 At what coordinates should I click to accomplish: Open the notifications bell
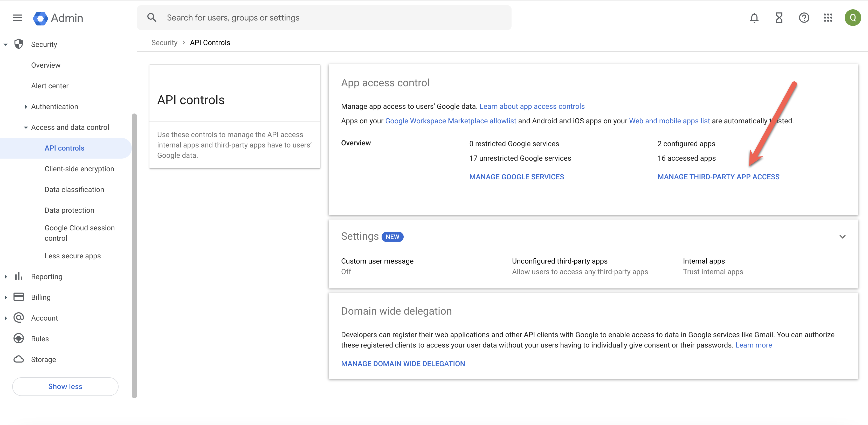tap(754, 18)
